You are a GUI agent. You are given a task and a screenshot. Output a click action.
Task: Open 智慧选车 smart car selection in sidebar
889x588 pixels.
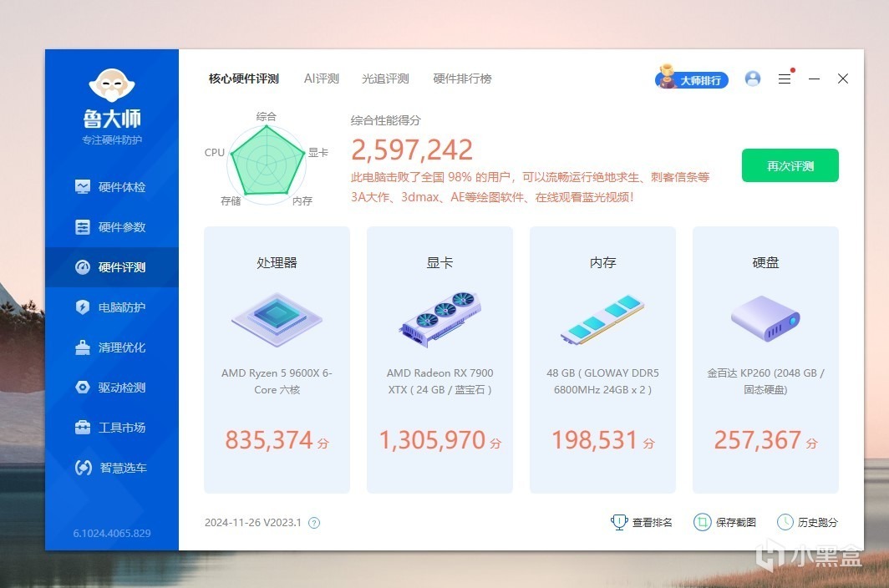click(112, 468)
